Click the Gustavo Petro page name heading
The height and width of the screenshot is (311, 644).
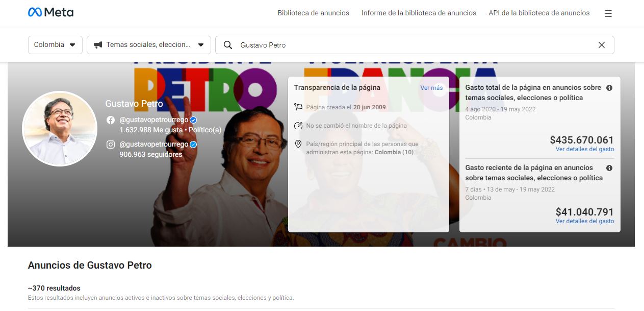tap(134, 104)
